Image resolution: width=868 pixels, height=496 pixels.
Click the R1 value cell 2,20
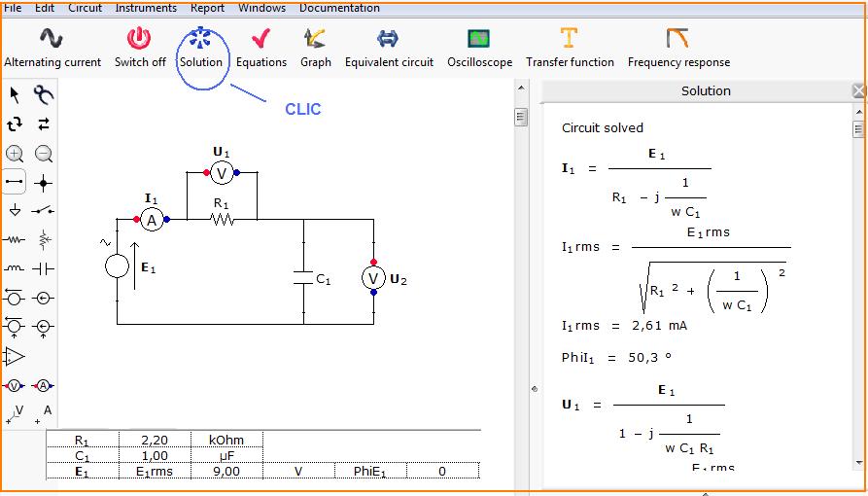155,441
